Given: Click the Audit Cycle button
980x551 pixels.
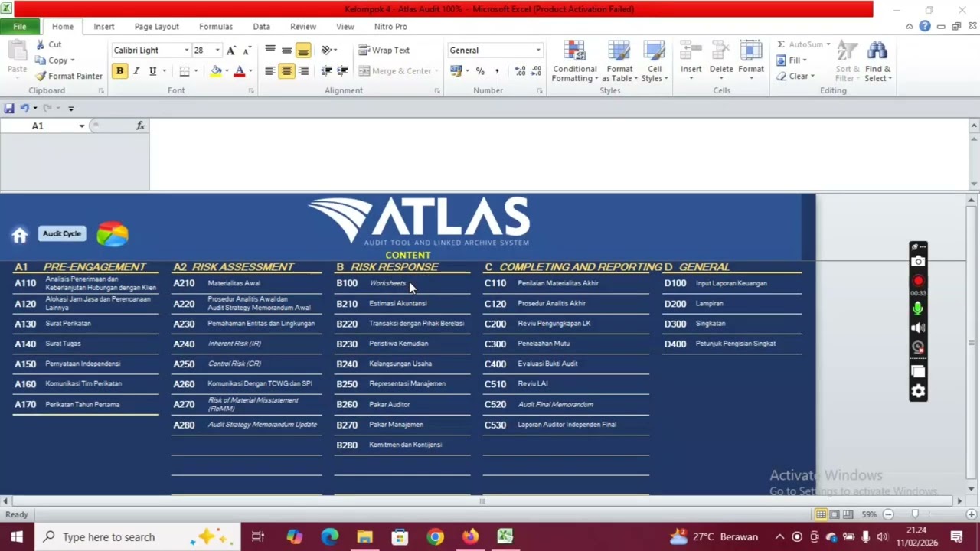Looking at the screenshot, I should [62, 233].
